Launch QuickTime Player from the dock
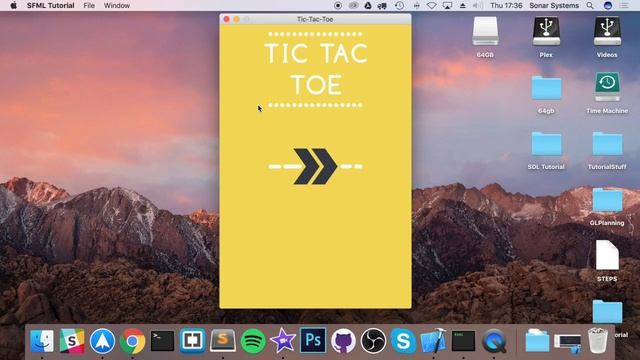The image size is (640, 360). pyautogui.click(x=494, y=341)
